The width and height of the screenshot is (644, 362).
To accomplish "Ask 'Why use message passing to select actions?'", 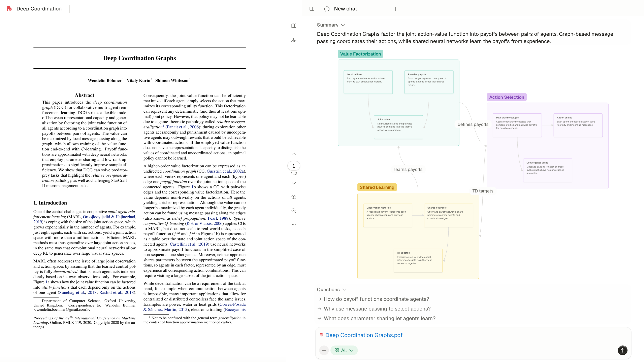I will (x=377, y=309).
